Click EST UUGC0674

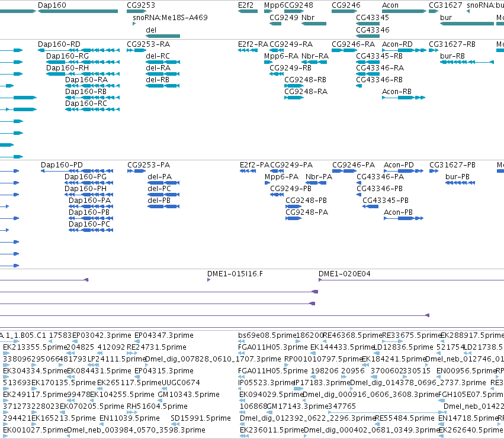181,382
